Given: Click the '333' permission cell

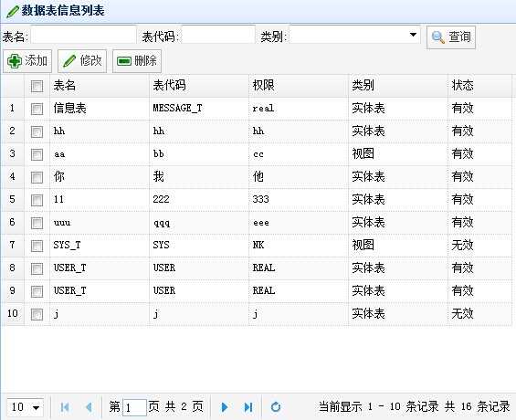Looking at the screenshot, I should click(x=299, y=200).
